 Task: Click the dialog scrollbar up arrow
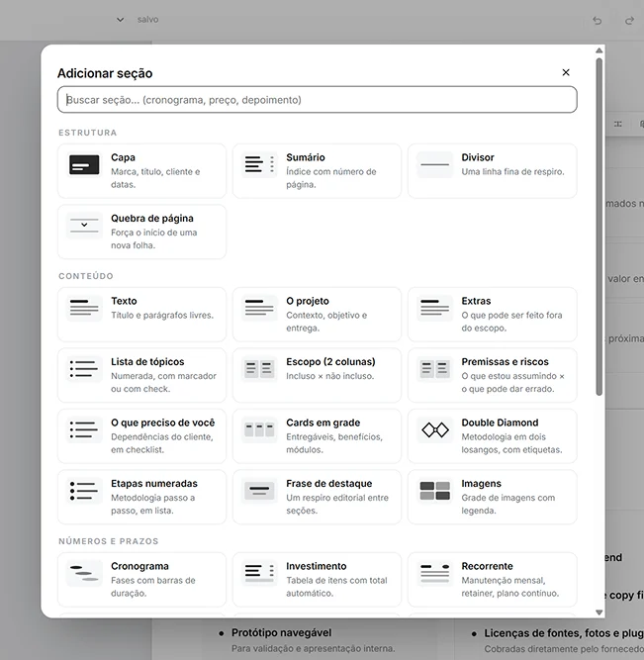[598, 50]
